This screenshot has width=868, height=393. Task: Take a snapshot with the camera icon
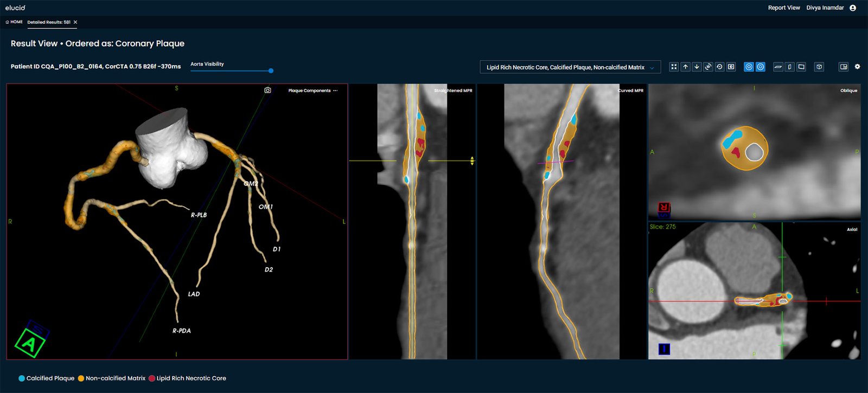267,90
